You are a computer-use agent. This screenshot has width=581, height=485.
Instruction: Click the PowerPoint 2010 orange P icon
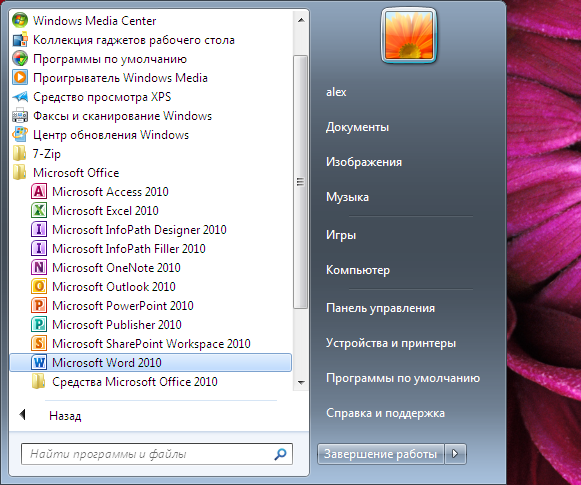[x=39, y=305]
